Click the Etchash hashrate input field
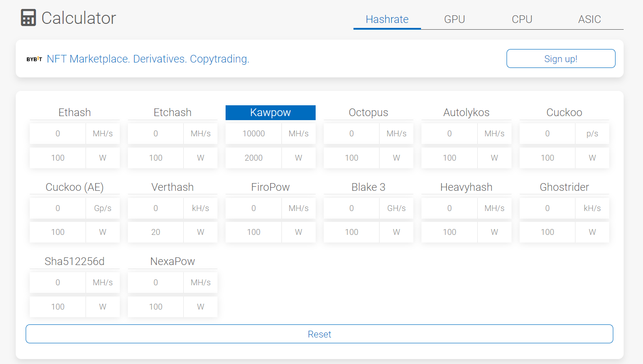This screenshot has width=643, height=364. click(x=156, y=134)
